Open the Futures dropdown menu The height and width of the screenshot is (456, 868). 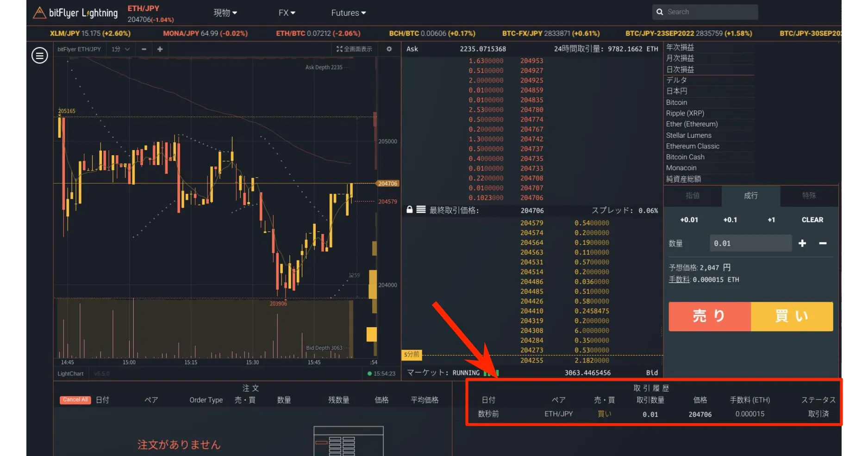(x=348, y=13)
